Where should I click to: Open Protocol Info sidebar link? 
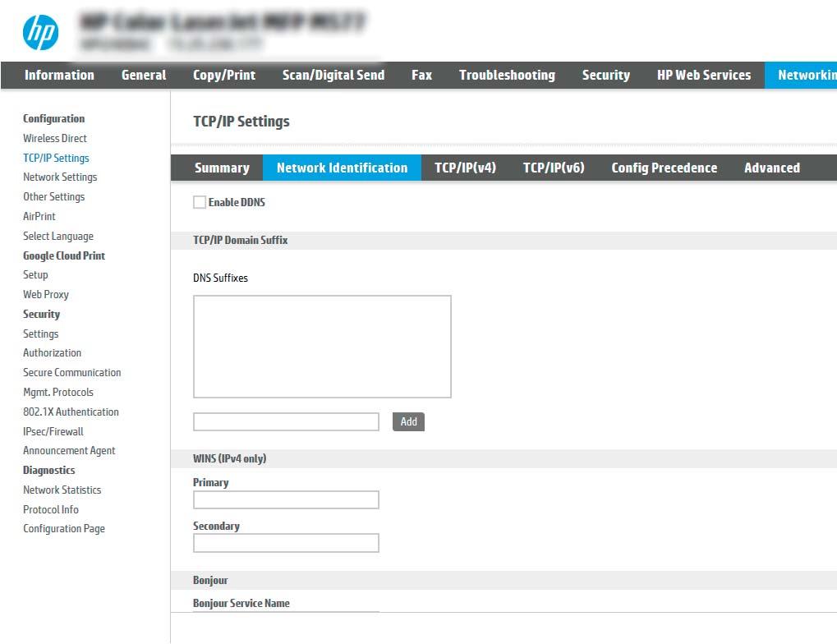pos(51,510)
